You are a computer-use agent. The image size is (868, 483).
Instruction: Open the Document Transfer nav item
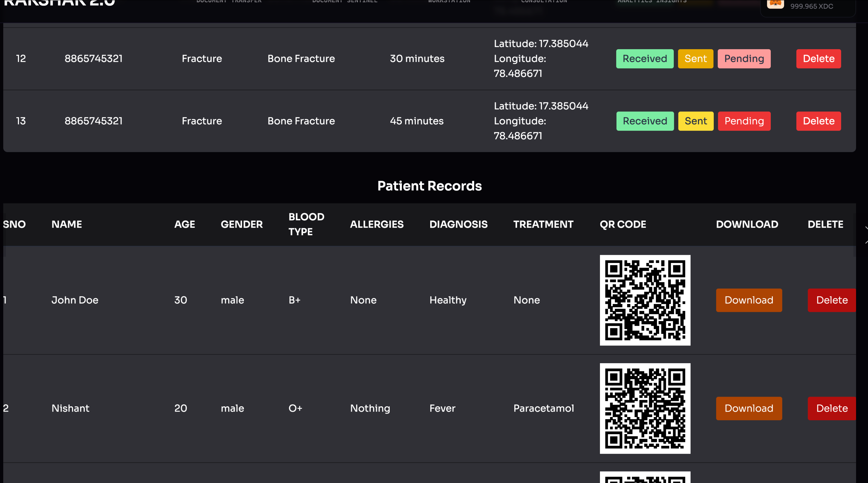(x=229, y=2)
